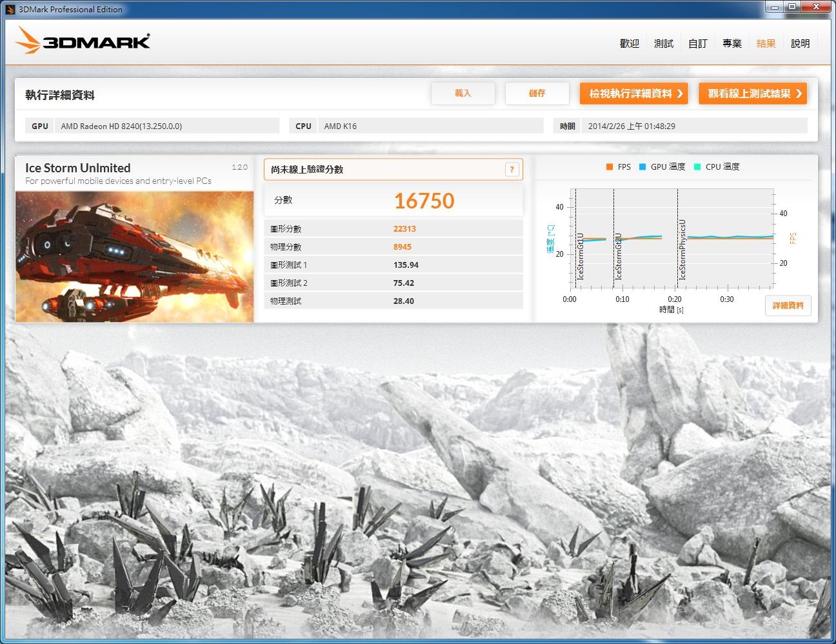Click the CPU 溫度 teal legend swatch
Viewport: 836px width, 644px height.
[x=697, y=166]
